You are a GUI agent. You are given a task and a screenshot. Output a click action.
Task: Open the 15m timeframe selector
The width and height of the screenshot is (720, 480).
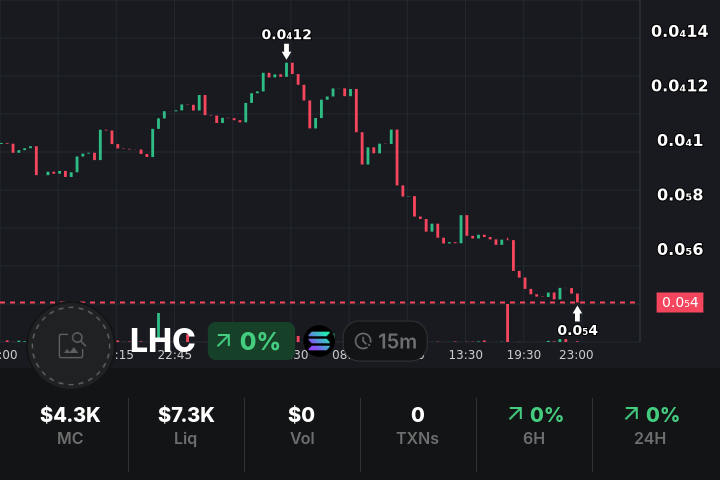[x=385, y=342]
